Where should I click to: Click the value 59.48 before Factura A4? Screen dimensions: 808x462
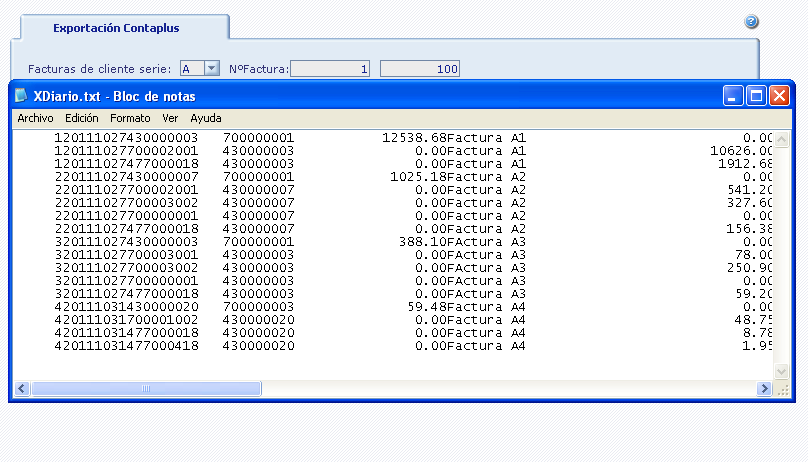click(x=426, y=307)
